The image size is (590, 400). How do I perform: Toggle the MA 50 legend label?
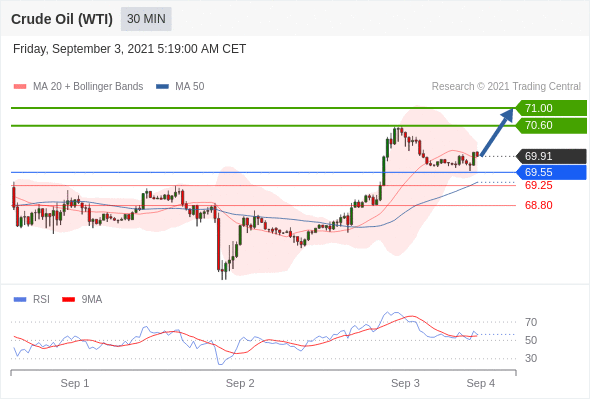tap(190, 87)
